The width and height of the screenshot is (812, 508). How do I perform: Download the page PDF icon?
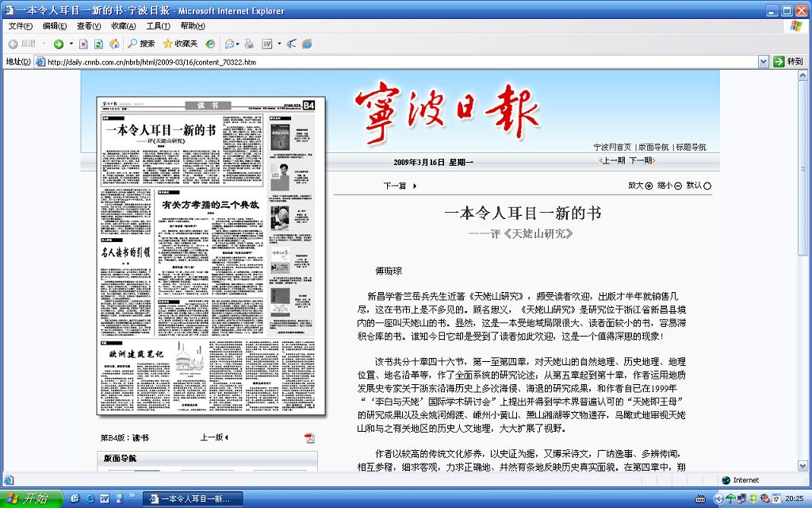coord(309,438)
